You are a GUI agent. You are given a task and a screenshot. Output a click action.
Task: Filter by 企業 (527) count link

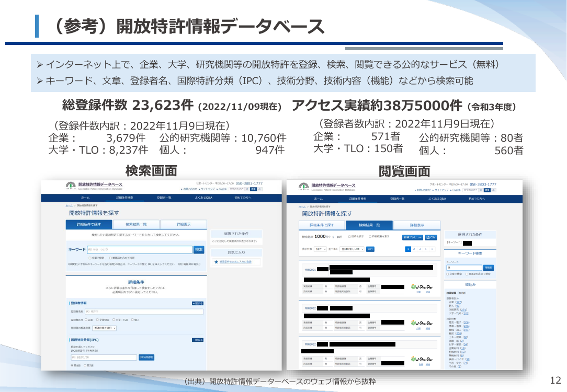(459, 302)
